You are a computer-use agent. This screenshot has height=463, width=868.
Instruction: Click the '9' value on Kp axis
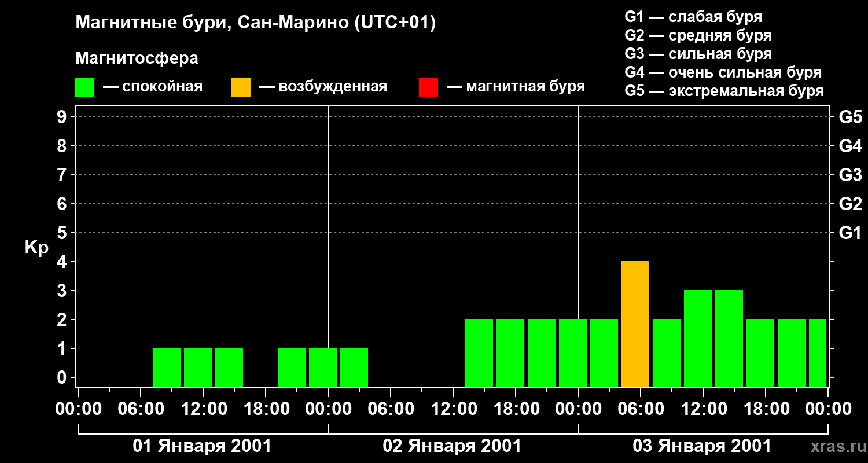[63, 117]
